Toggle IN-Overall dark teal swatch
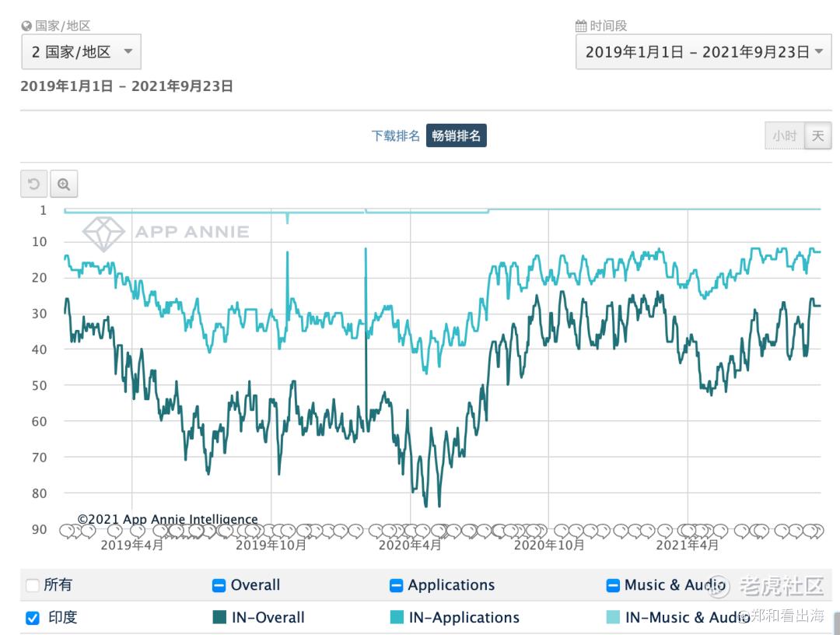 219,617
